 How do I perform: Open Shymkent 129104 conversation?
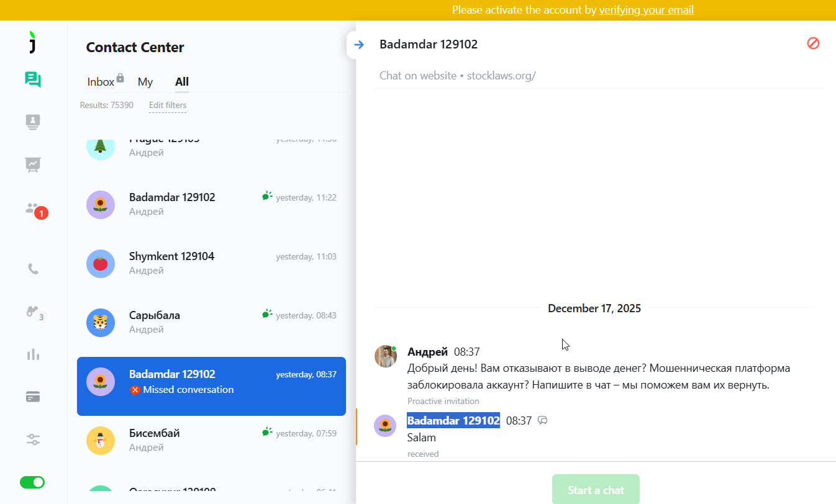(211, 264)
